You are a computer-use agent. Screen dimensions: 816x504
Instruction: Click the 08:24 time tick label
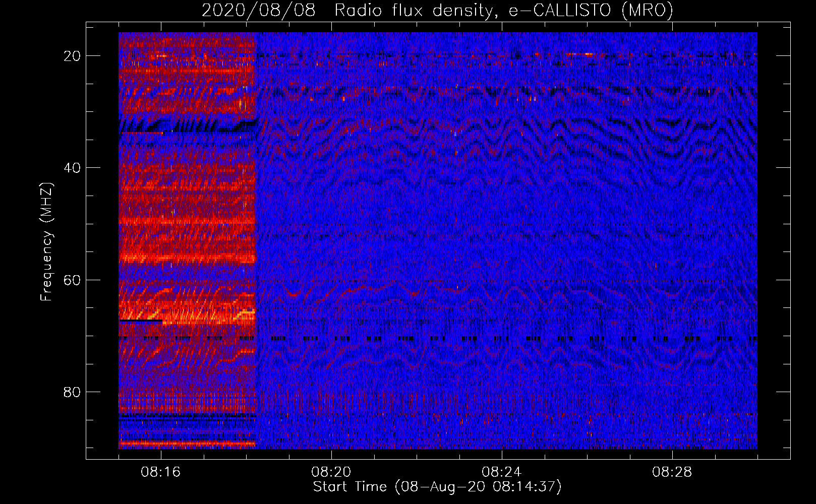[x=502, y=472]
